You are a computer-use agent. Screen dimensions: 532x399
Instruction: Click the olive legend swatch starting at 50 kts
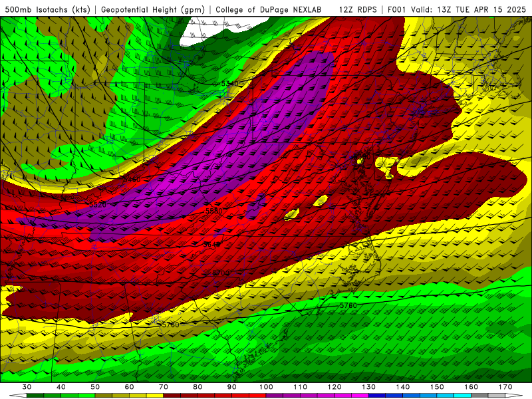pyautogui.click(x=104, y=396)
